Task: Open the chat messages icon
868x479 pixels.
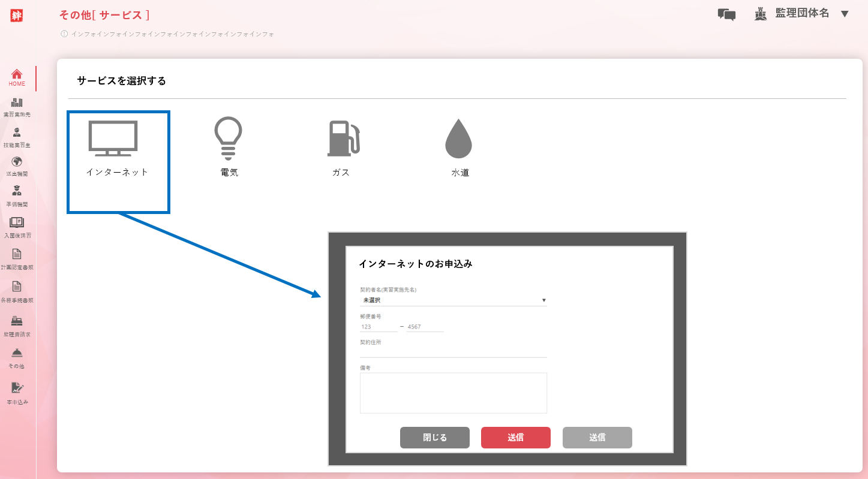Action: pyautogui.click(x=726, y=14)
